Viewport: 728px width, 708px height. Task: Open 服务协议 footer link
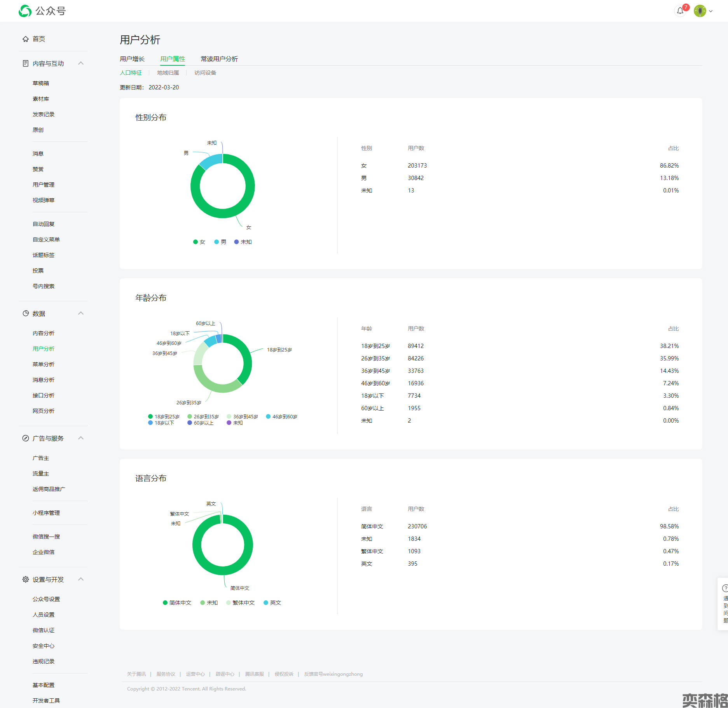click(x=166, y=674)
